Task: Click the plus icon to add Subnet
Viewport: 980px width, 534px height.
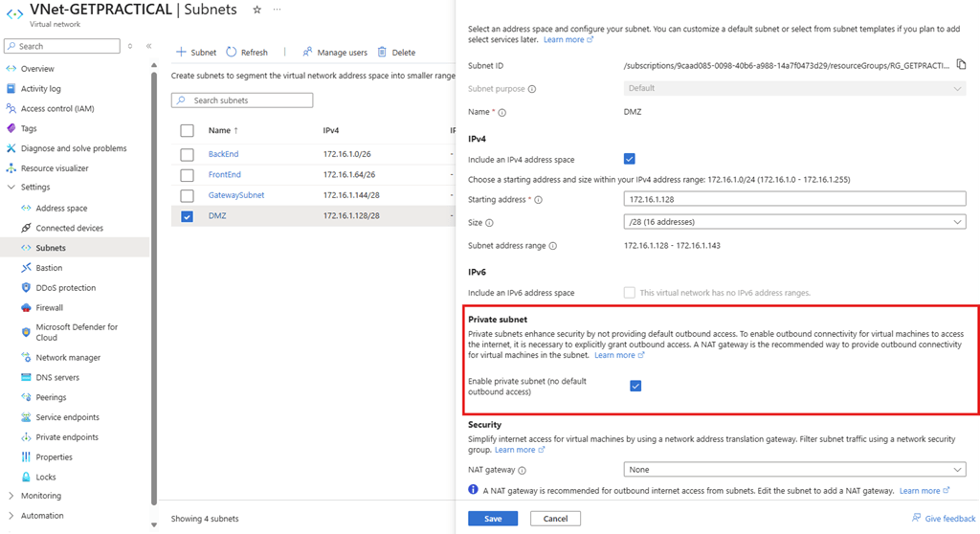Action: (x=181, y=52)
